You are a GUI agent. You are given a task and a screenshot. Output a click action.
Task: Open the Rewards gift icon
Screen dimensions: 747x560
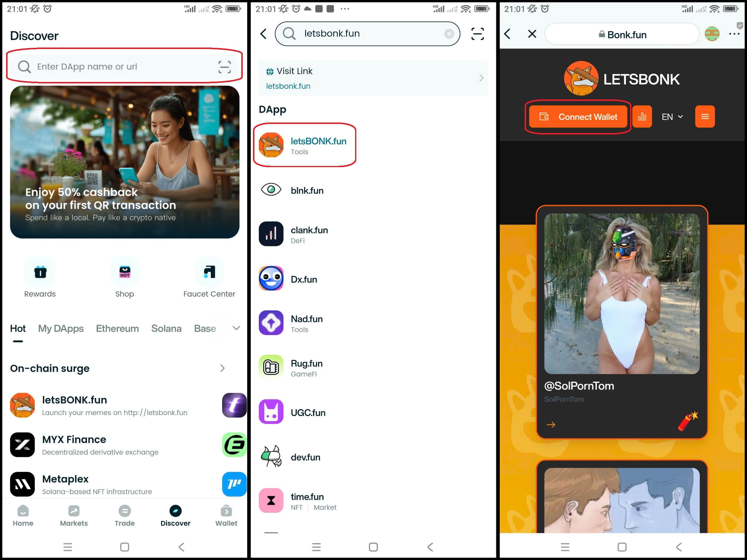pyautogui.click(x=40, y=272)
